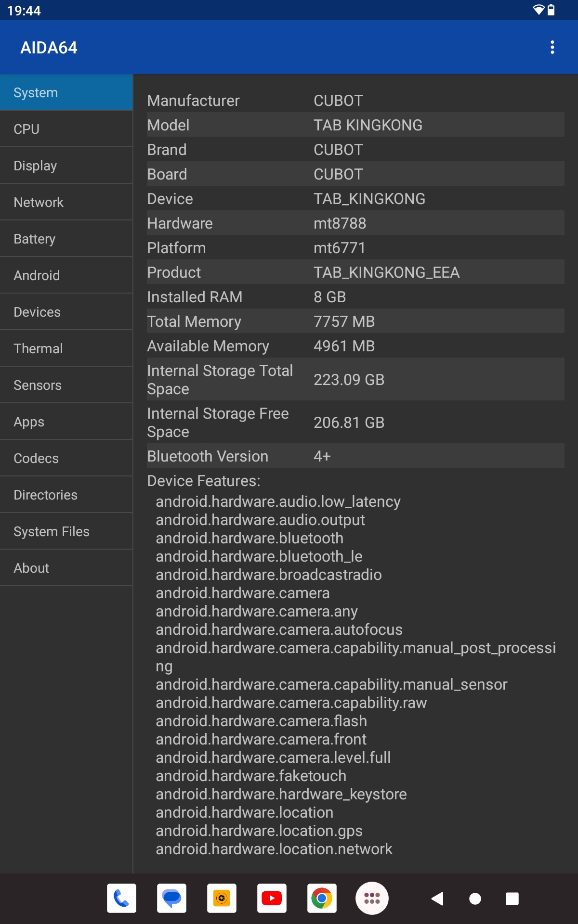Select android.hardware.camera.capability.raw entry
This screenshot has width=578, height=924.
[291, 703]
